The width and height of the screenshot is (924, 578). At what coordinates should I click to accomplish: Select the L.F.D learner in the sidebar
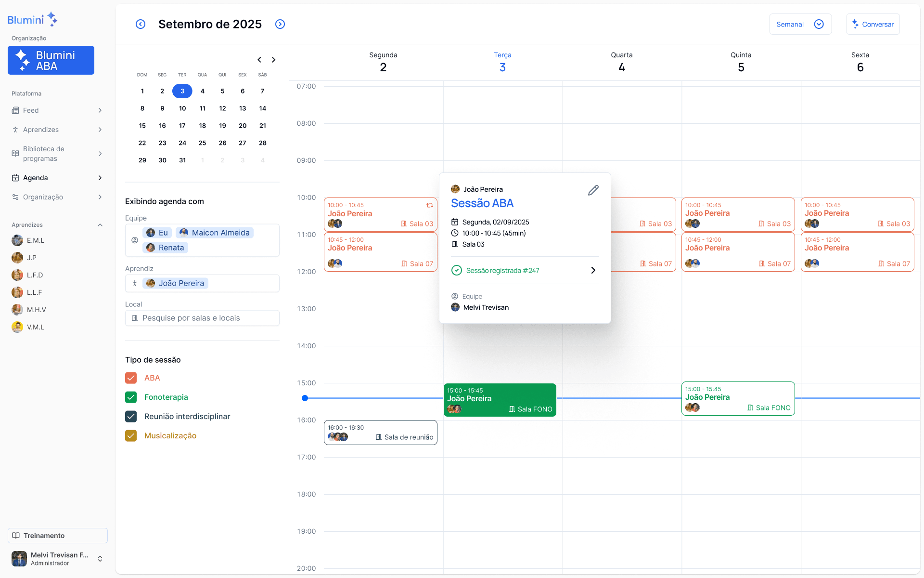[35, 275]
